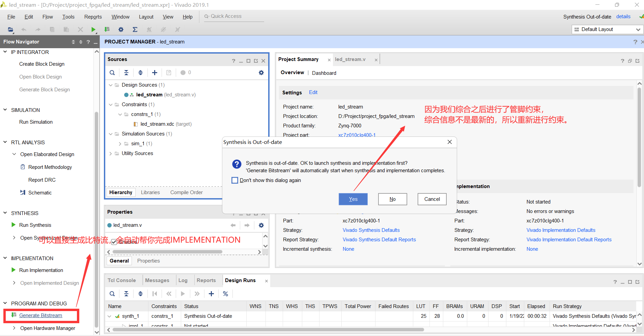Open Flow Navigator help question mark
Image resolution: width=644 pixels, height=336 pixels.
coord(88,42)
